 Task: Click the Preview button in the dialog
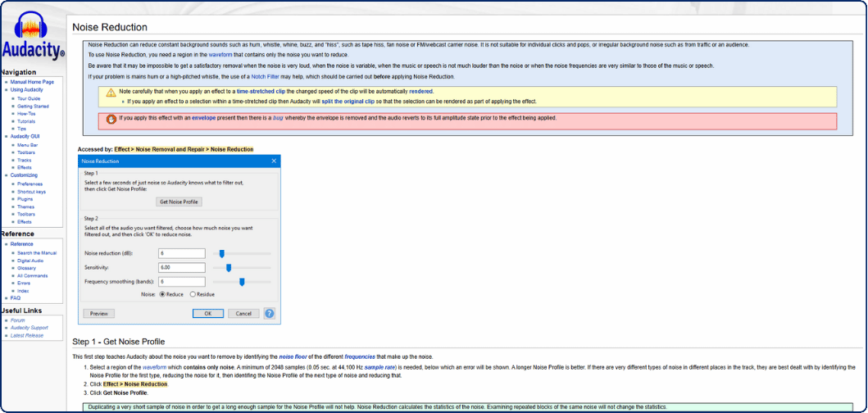pos(98,313)
